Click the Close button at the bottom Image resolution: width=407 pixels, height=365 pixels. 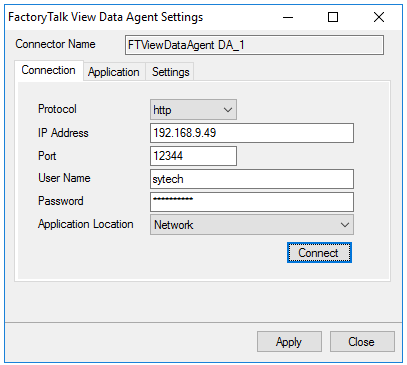click(362, 342)
